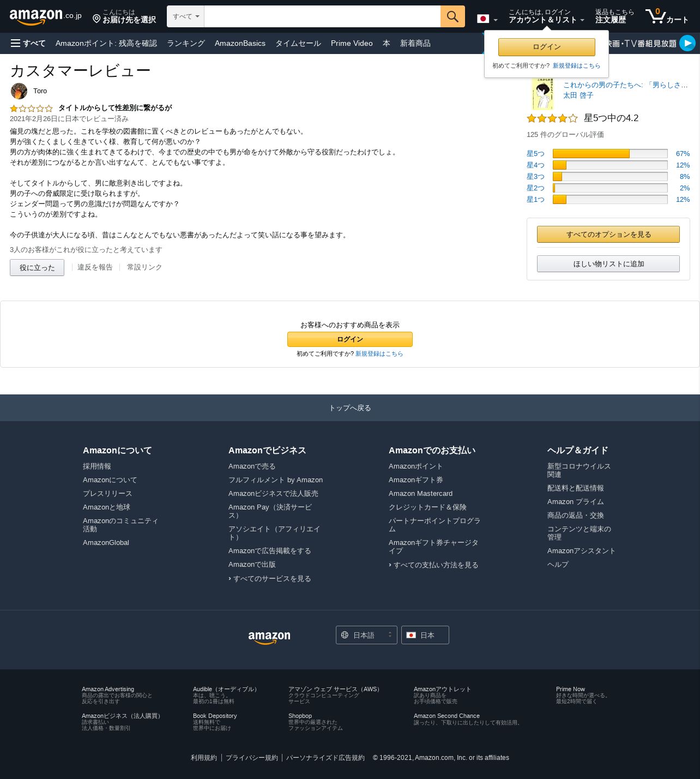
Task: Open AmazonBasics nav item
Action: 240,43
